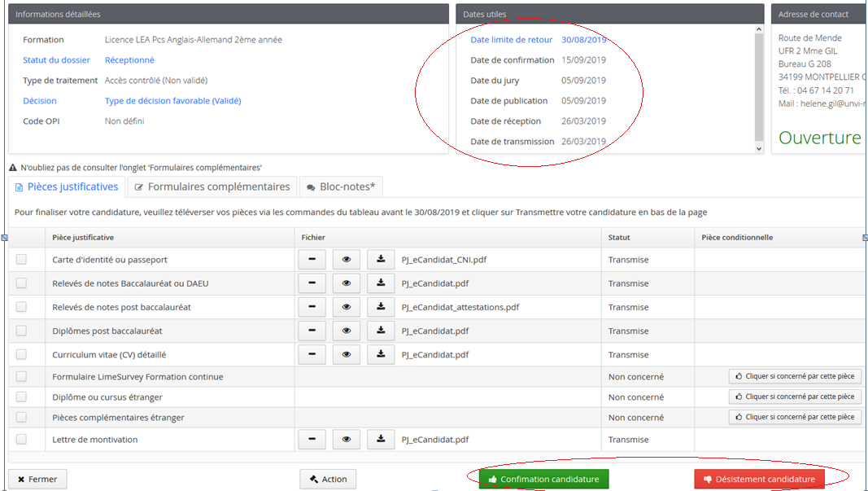Image resolution: width=868 pixels, height=491 pixels.
Task: Download the PJ_eCandidat_attestations.pdf file
Action: coord(381,307)
